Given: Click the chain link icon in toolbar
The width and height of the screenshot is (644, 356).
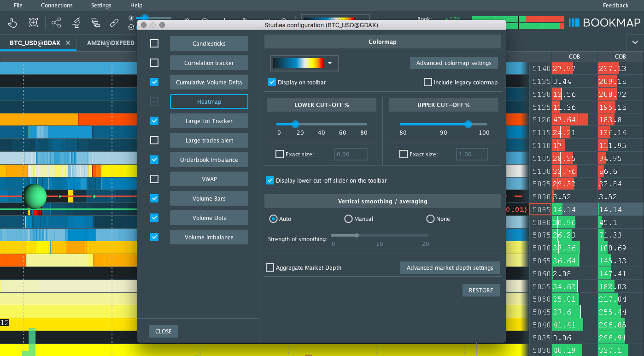Looking at the screenshot, I should [x=114, y=23].
